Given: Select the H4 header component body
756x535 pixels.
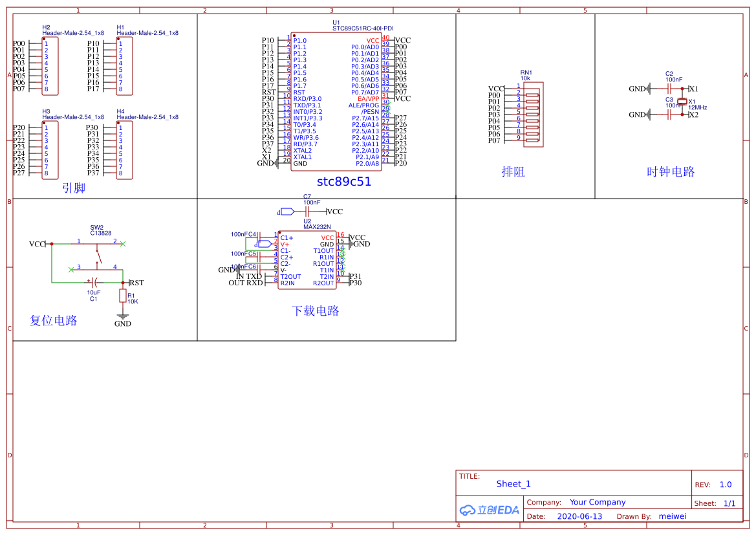Looking at the screenshot, I should (124, 150).
